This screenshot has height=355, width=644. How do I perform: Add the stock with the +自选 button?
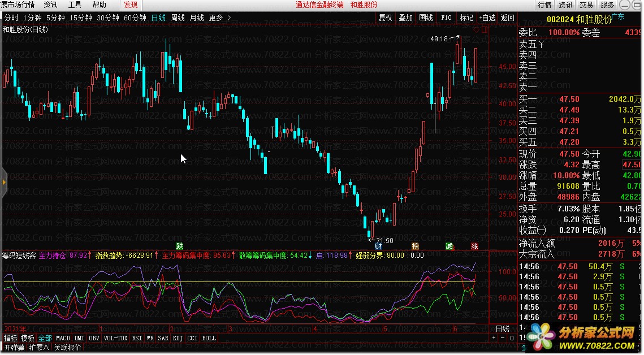pyautogui.click(x=487, y=18)
